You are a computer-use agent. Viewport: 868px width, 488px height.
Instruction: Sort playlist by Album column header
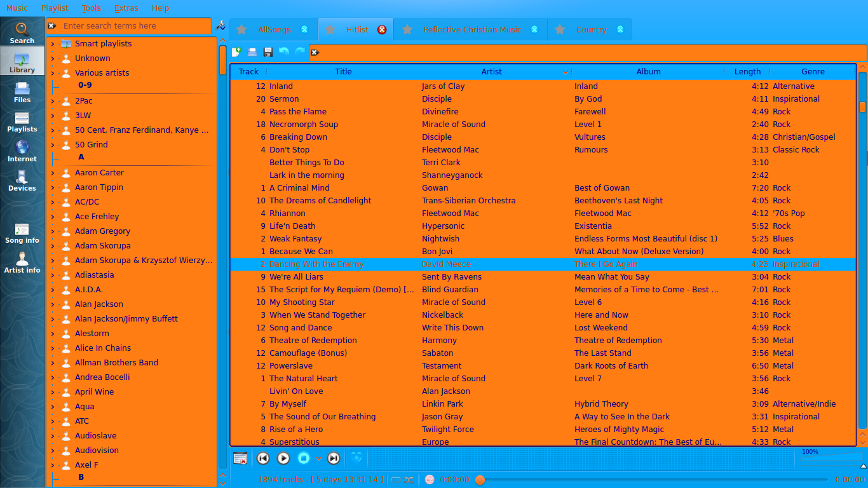click(x=648, y=72)
